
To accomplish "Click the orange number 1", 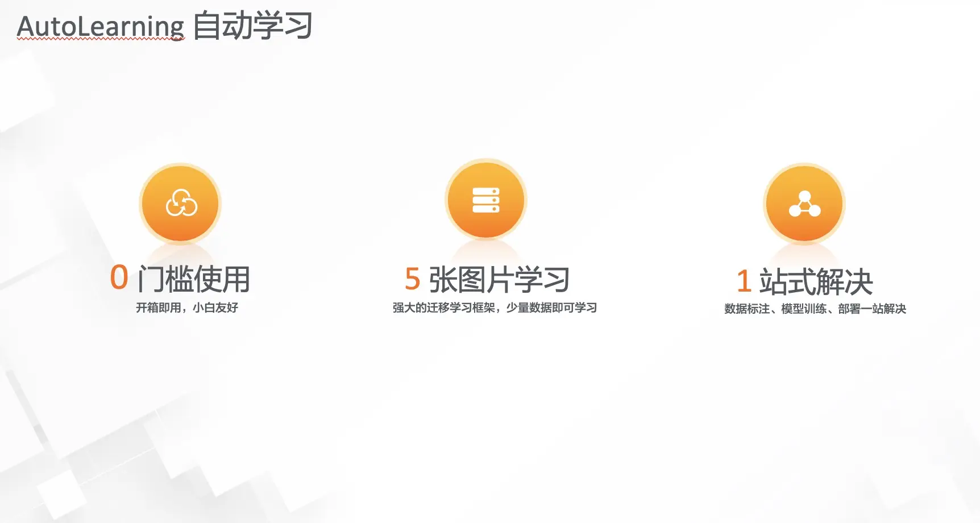I will [742, 281].
